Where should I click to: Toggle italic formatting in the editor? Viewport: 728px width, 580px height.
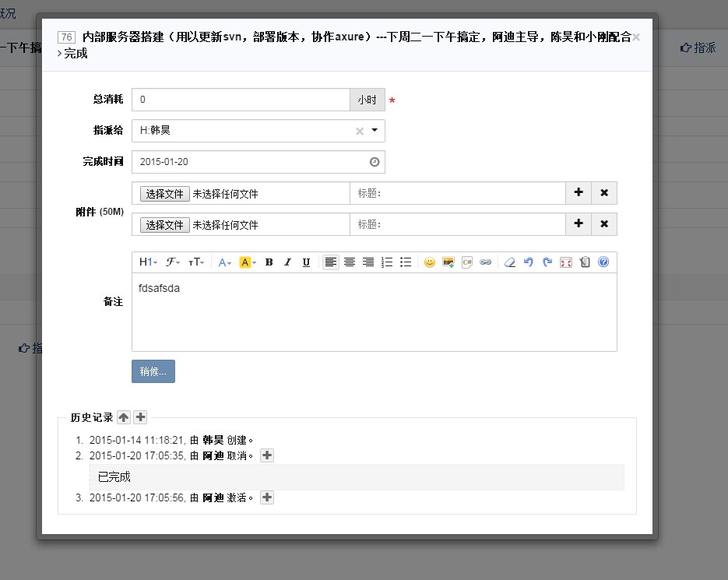pos(287,262)
